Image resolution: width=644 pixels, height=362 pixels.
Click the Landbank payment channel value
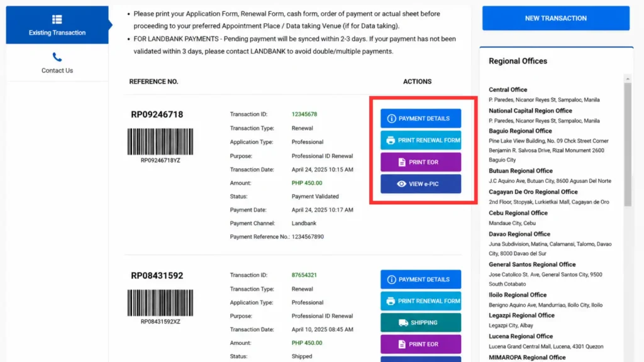pyautogui.click(x=304, y=223)
